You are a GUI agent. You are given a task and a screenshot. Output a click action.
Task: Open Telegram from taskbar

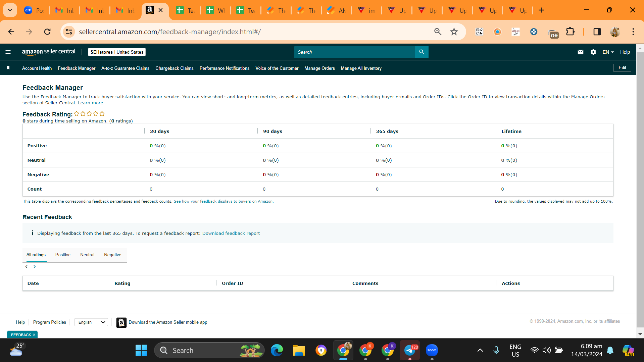pos(410,351)
